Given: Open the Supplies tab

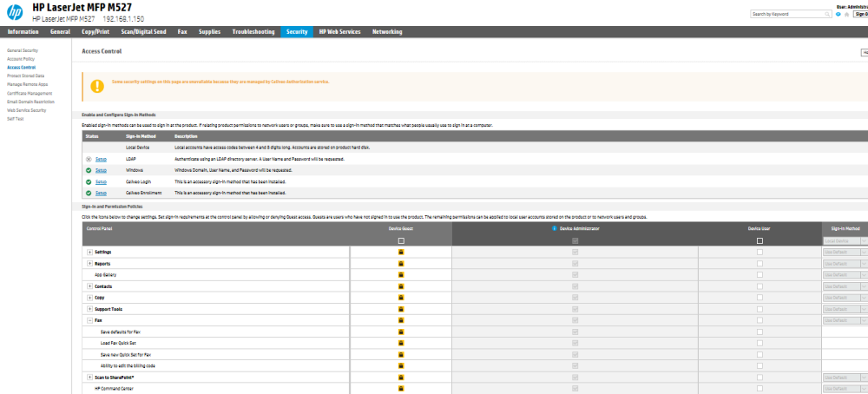Looking at the screenshot, I should (x=209, y=31).
